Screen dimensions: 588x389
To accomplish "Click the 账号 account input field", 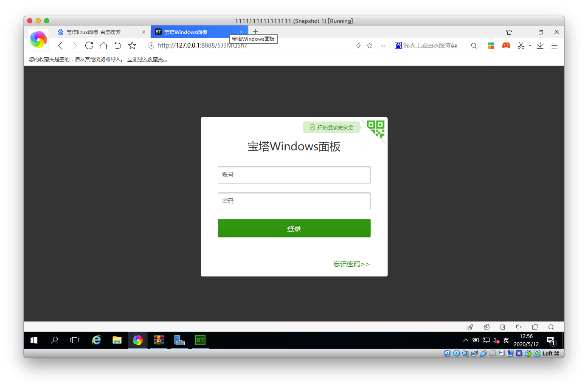I will (294, 175).
